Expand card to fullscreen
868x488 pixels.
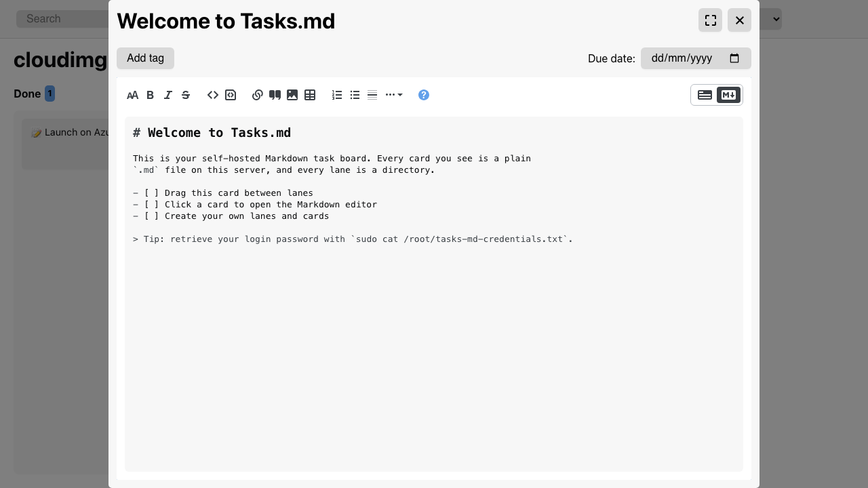(711, 20)
